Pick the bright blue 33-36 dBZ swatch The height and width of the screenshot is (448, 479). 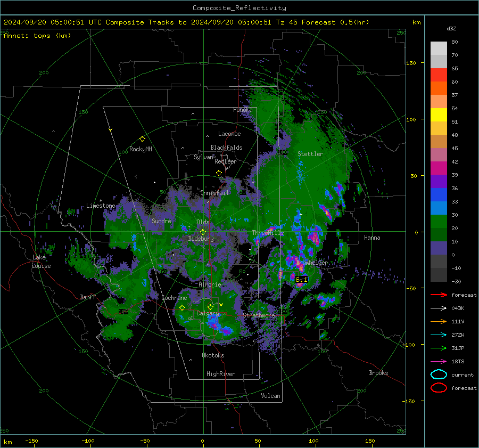pyautogui.click(x=439, y=194)
